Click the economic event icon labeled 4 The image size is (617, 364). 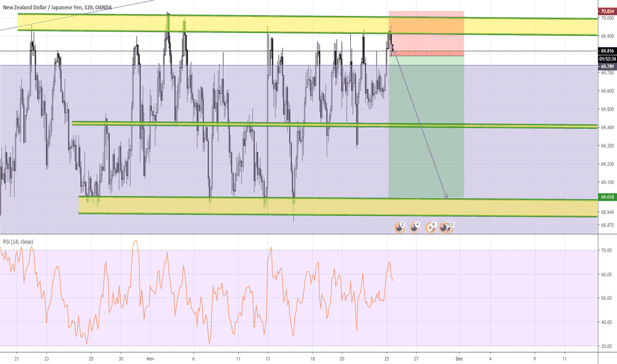[x=414, y=227]
